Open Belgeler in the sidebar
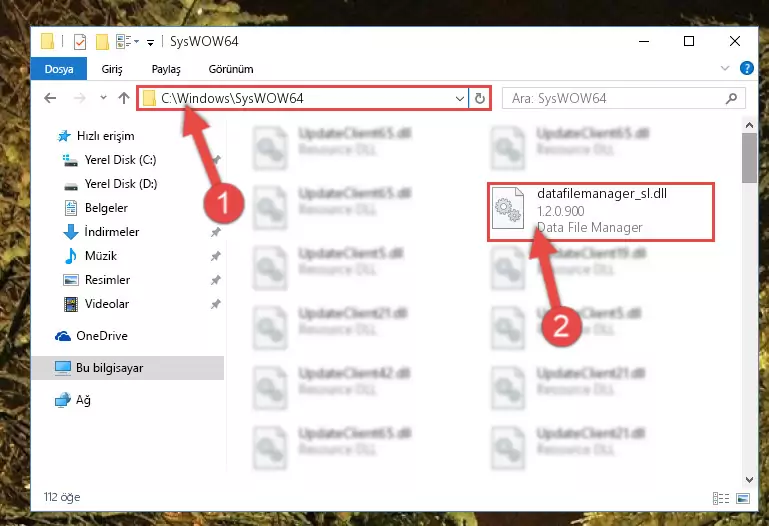The height and width of the screenshot is (526, 769). click(106, 208)
